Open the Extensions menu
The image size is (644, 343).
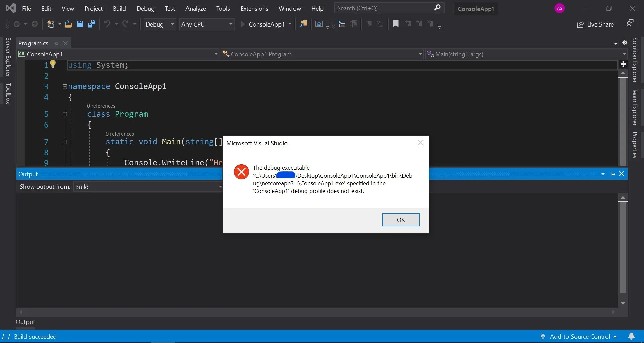(x=254, y=8)
